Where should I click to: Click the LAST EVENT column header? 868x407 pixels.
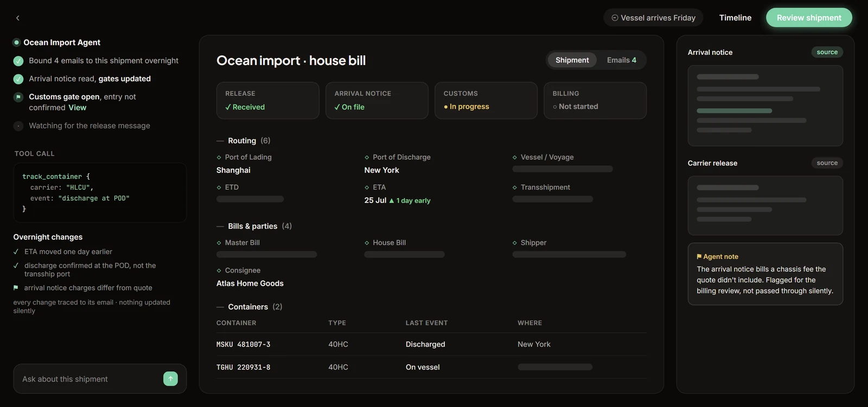point(426,323)
